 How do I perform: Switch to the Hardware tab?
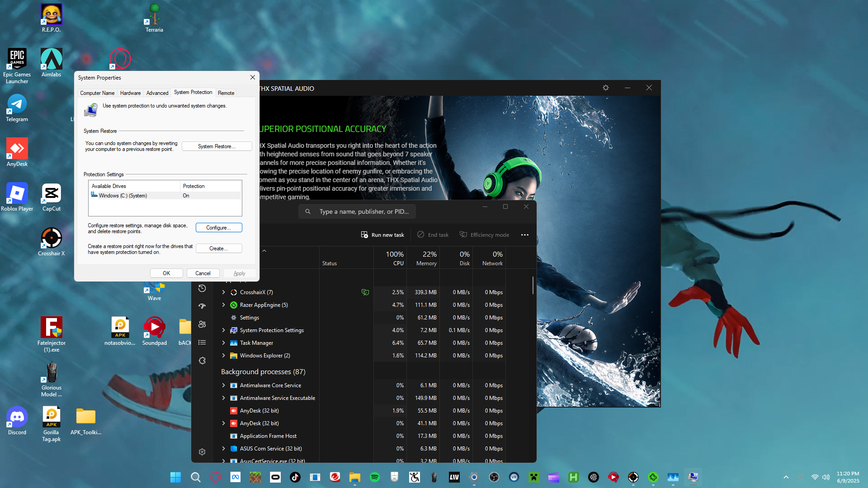click(130, 93)
